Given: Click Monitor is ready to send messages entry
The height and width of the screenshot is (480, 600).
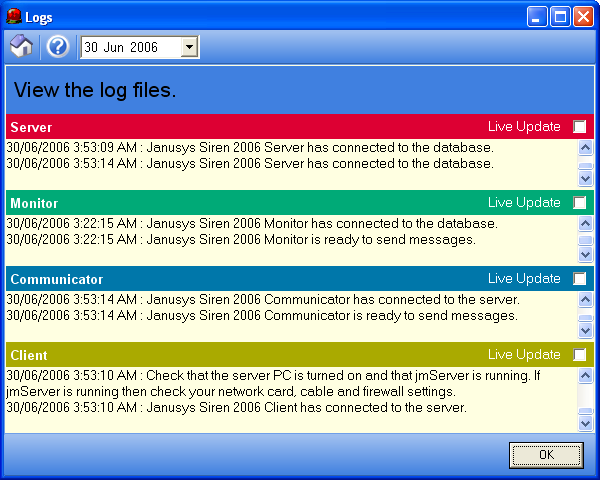Looking at the screenshot, I should (x=241, y=240).
